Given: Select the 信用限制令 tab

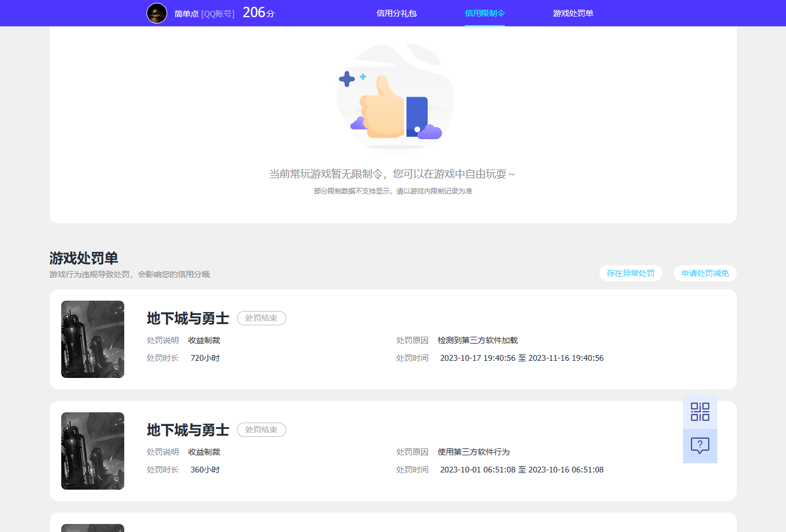Looking at the screenshot, I should [484, 13].
